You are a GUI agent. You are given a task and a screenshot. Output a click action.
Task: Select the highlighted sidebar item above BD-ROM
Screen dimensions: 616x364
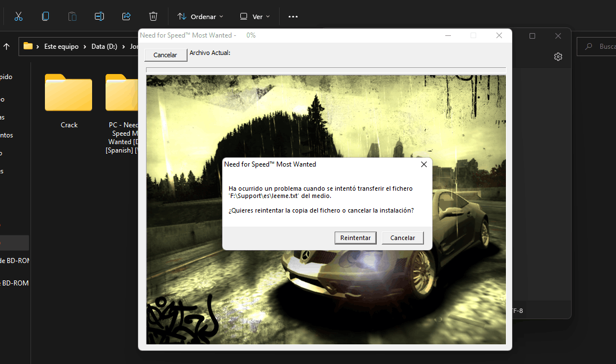15,243
